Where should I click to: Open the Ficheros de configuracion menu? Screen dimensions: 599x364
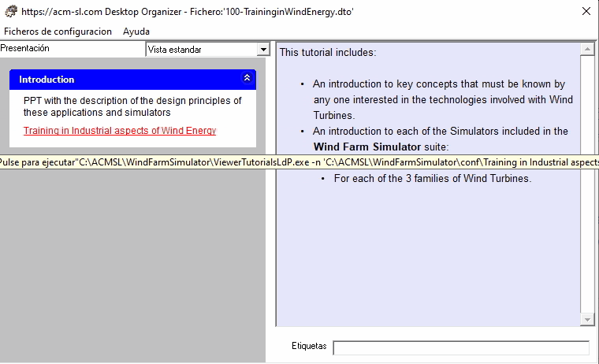58,32
